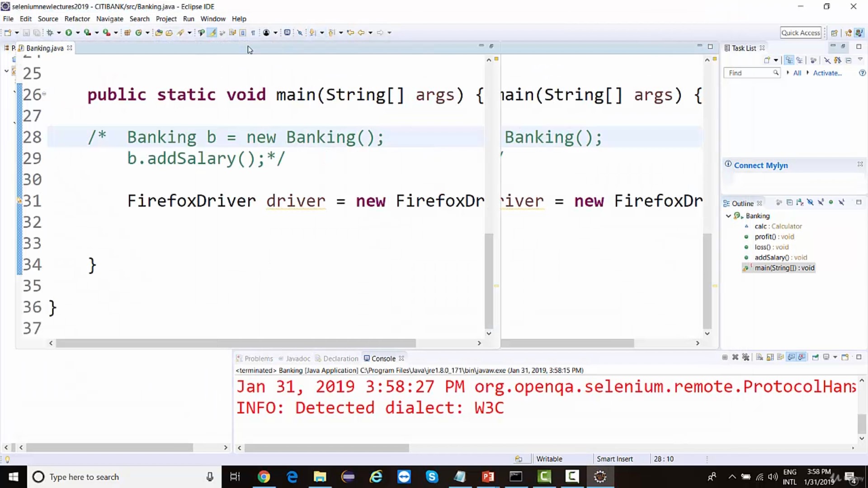Screen dimensions: 868x488
Task: Click Remove Launch X icon in Console
Action: click(736, 357)
